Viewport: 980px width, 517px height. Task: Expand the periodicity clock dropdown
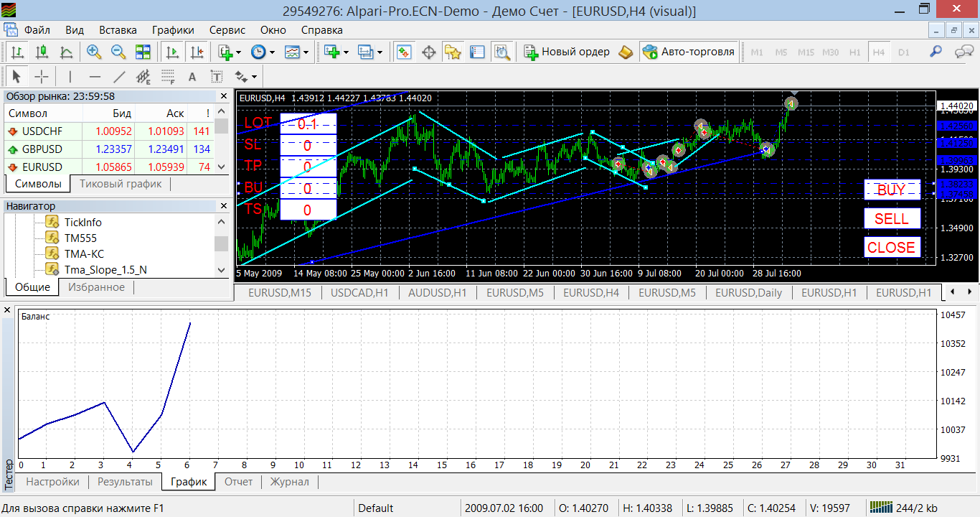click(272, 52)
